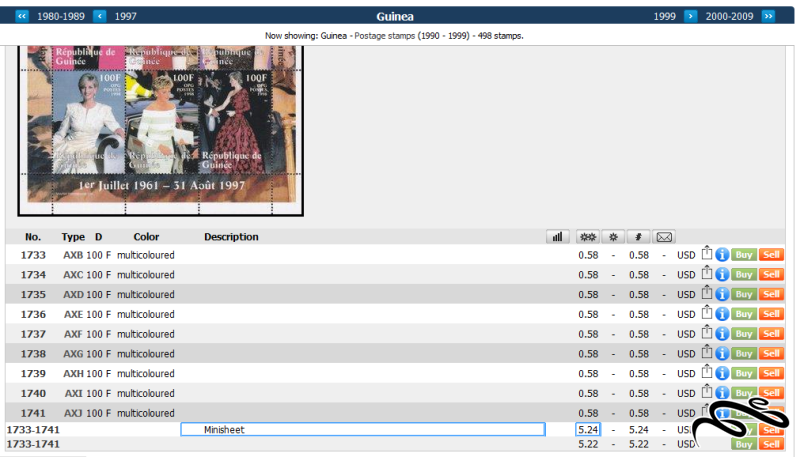Screen dimensions: 800x457
Task: Sell stamp number 1736
Action: coord(771,314)
